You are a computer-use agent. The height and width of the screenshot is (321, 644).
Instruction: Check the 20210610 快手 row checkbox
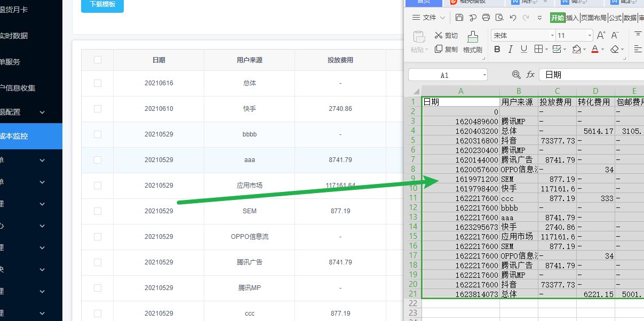click(98, 109)
